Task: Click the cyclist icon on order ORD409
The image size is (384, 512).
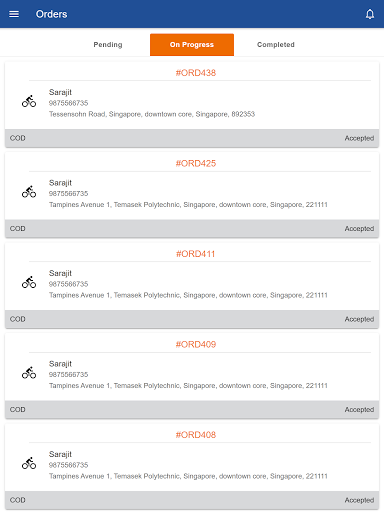Action: [x=29, y=373]
